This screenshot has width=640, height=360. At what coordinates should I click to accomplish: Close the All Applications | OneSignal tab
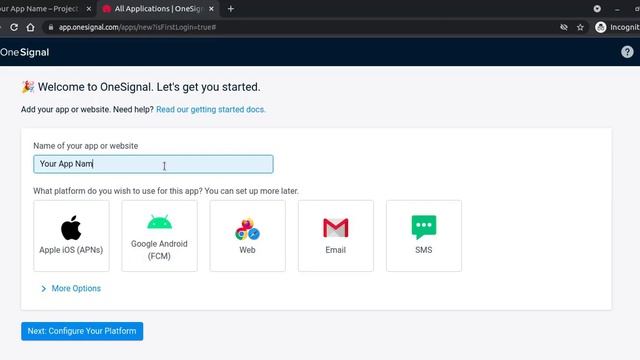click(x=211, y=9)
